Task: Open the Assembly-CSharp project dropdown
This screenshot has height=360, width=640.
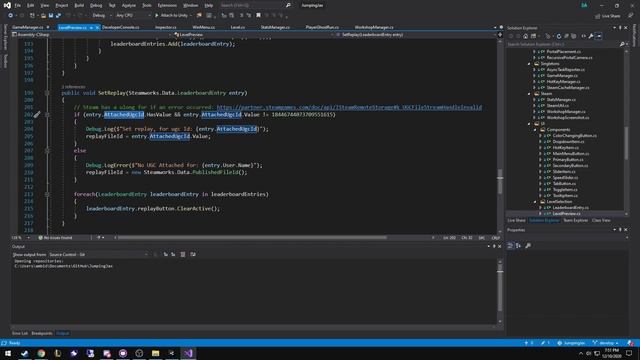Action: (x=91, y=35)
